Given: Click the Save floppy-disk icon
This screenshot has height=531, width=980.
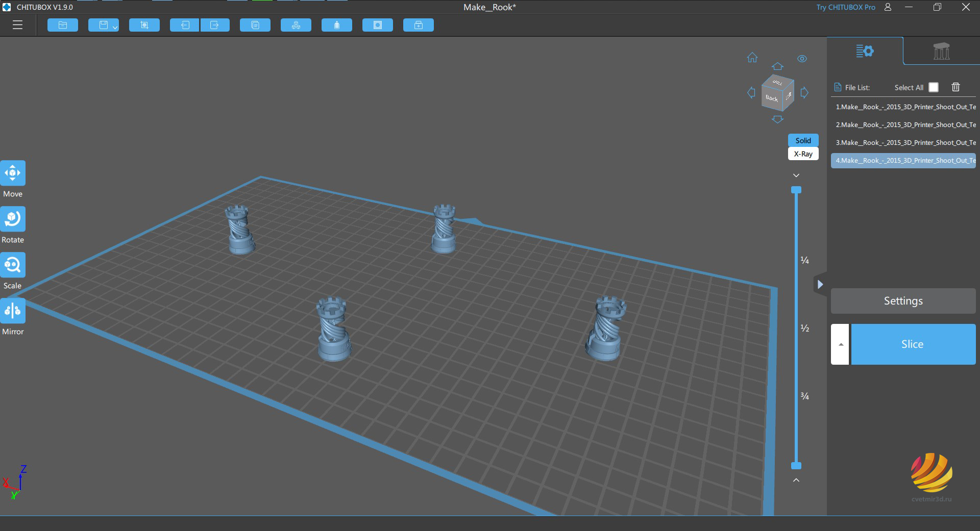Looking at the screenshot, I should tap(103, 25).
